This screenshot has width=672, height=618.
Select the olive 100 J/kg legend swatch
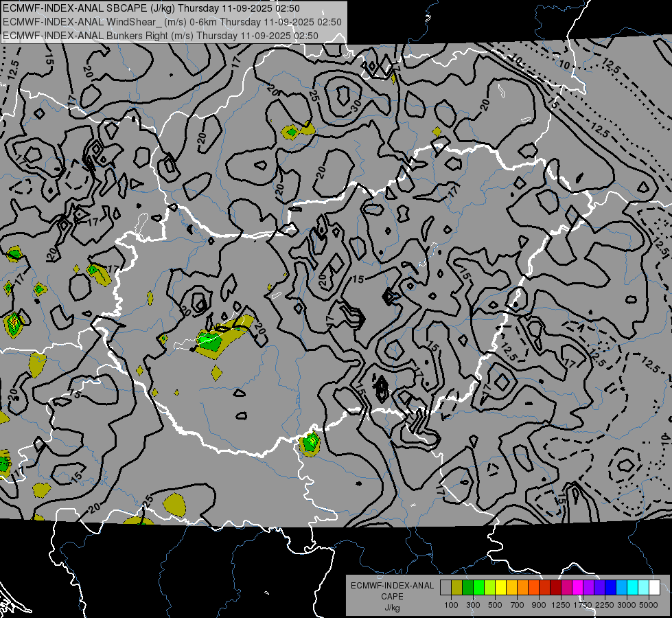point(456,587)
